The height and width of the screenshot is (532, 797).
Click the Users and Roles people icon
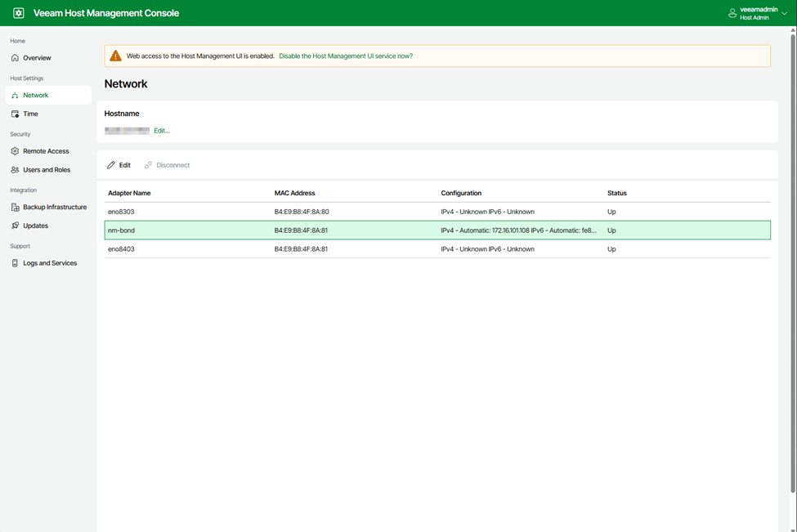tap(15, 170)
